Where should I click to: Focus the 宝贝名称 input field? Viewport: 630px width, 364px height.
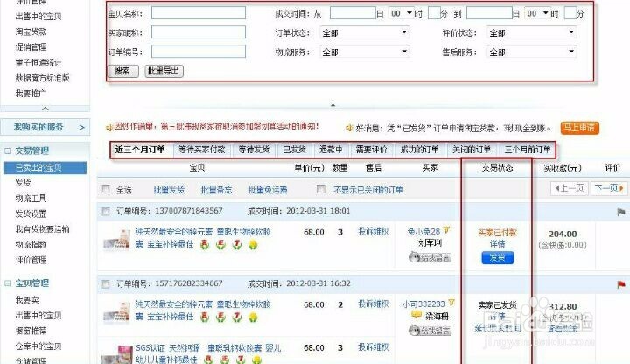(199, 13)
